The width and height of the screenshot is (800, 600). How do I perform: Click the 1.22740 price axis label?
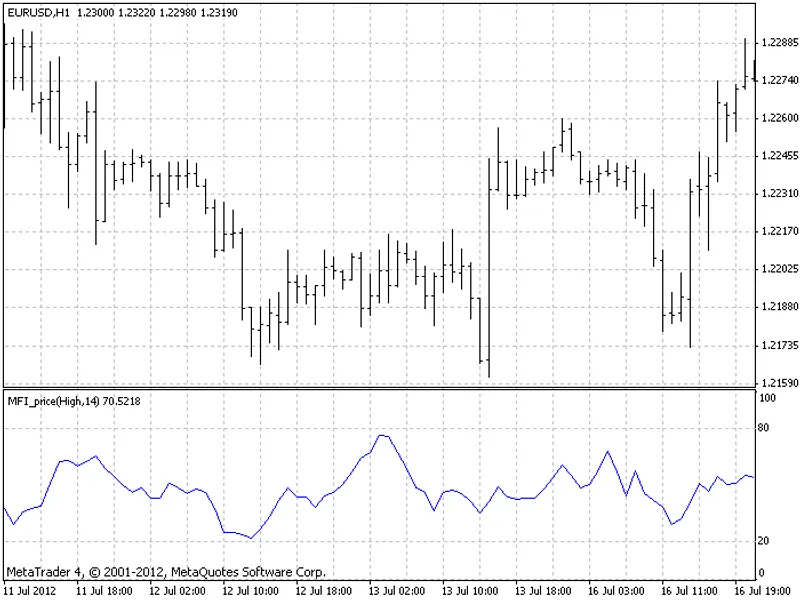click(x=780, y=80)
